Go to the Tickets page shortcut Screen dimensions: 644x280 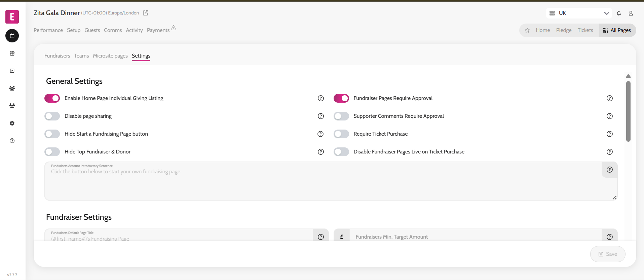pyautogui.click(x=585, y=30)
